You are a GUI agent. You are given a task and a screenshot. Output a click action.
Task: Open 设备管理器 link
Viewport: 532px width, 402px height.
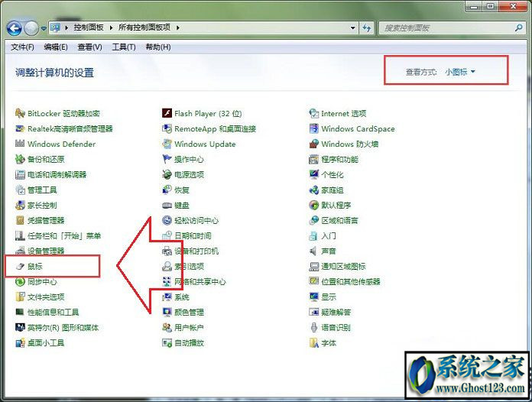pyautogui.click(x=46, y=251)
